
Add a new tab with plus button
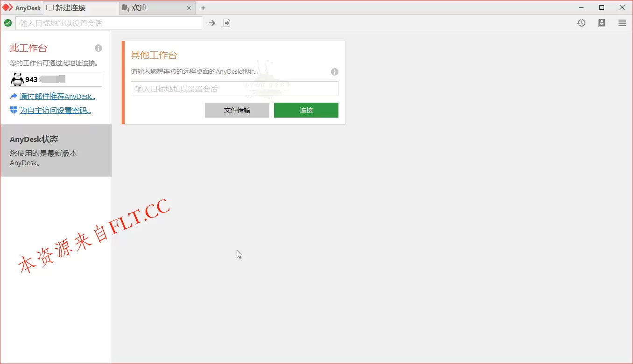click(203, 8)
